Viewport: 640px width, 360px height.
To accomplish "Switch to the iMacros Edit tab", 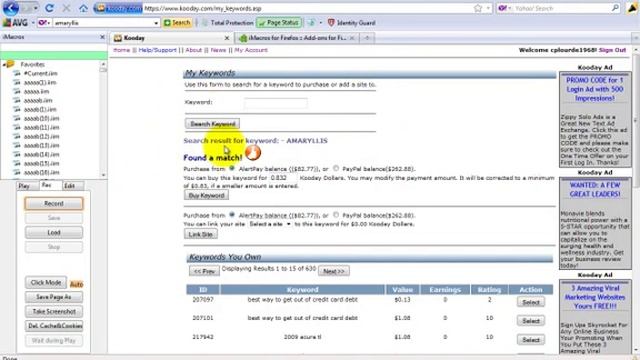I will pos(70,186).
